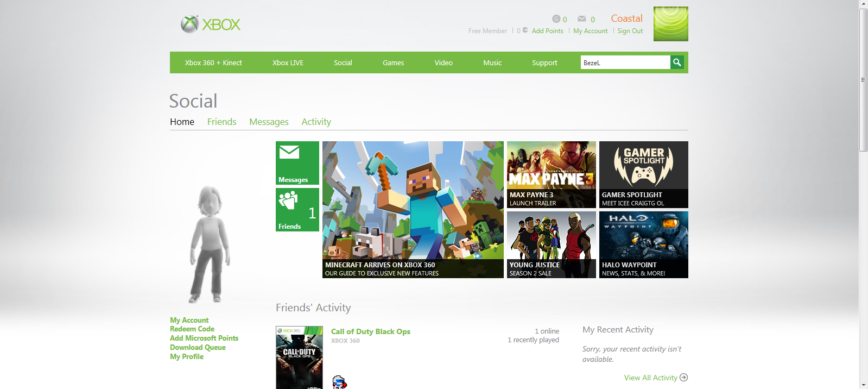Viewport: 868px width, 389px height.
Task: Click the scrollbar up arrow
Action: point(864,4)
